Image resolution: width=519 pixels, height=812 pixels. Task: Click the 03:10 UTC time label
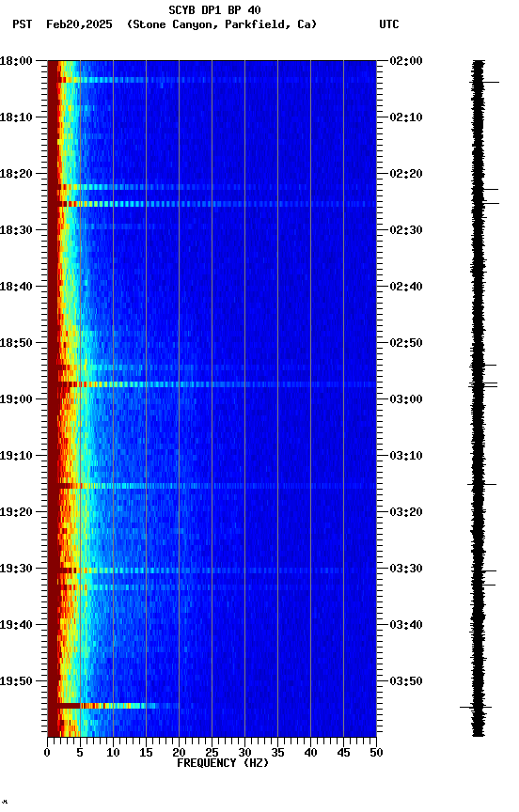(406, 456)
